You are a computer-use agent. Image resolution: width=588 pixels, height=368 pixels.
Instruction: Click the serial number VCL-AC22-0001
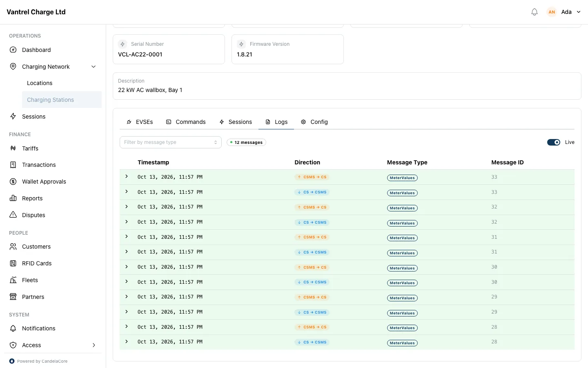pos(140,54)
